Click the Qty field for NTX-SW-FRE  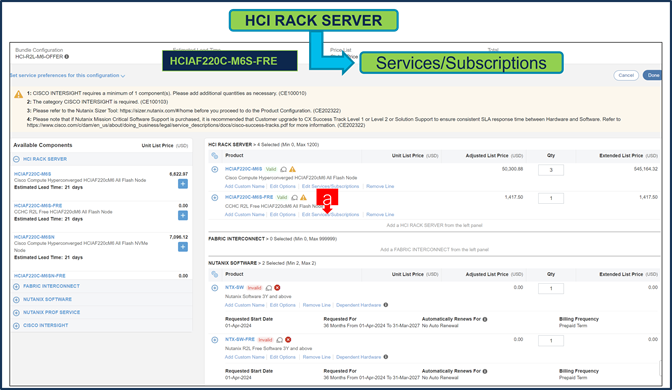(x=551, y=341)
